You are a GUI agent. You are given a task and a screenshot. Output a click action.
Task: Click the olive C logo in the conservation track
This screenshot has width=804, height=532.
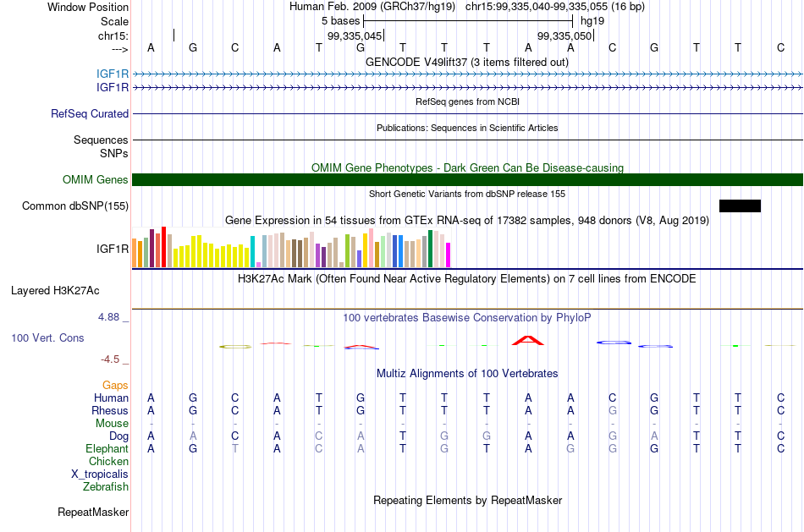(x=235, y=347)
